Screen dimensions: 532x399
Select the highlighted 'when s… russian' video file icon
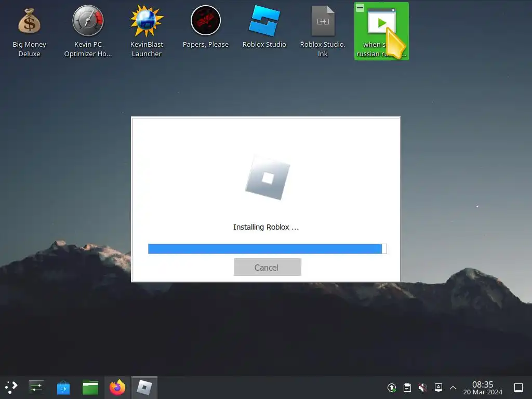click(381, 31)
